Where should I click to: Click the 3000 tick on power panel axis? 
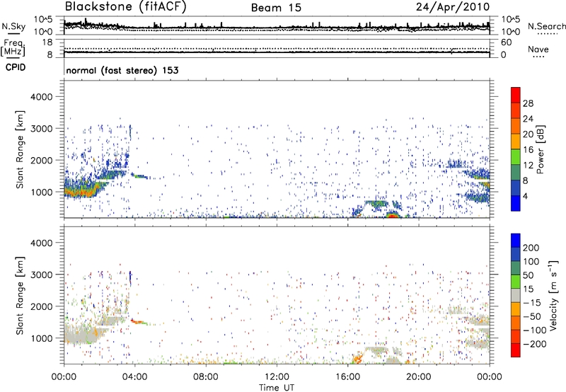(x=41, y=129)
